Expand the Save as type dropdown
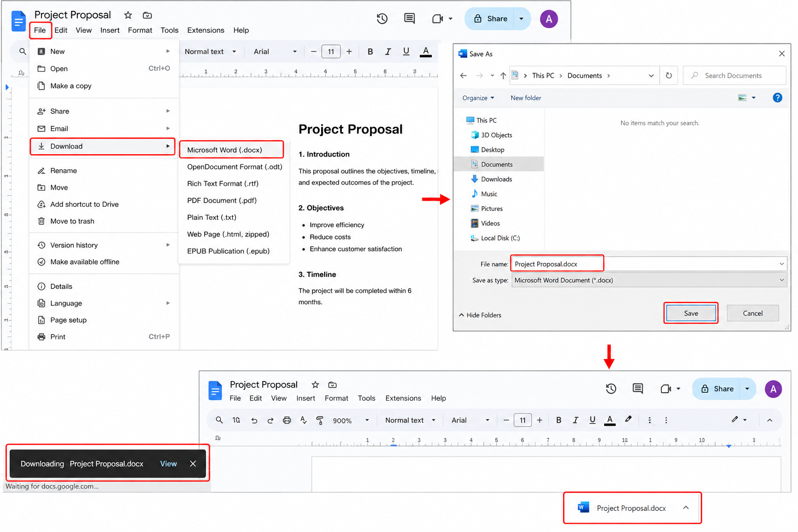798x532 pixels. (781, 280)
